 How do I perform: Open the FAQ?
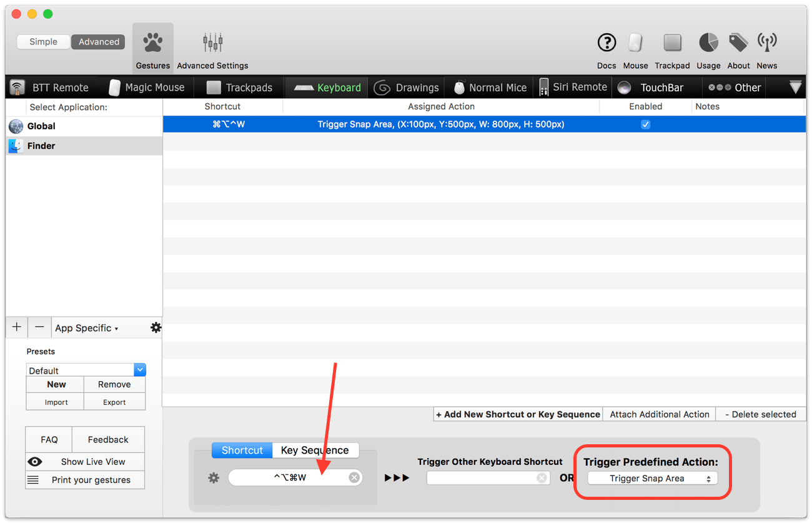tap(49, 439)
